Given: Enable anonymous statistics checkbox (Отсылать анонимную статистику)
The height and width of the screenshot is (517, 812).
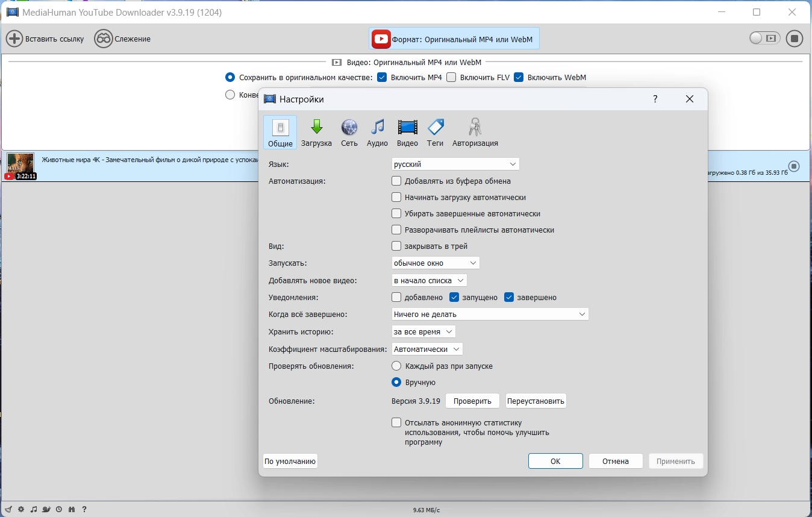Looking at the screenshot, I should [x=396, y=423].
